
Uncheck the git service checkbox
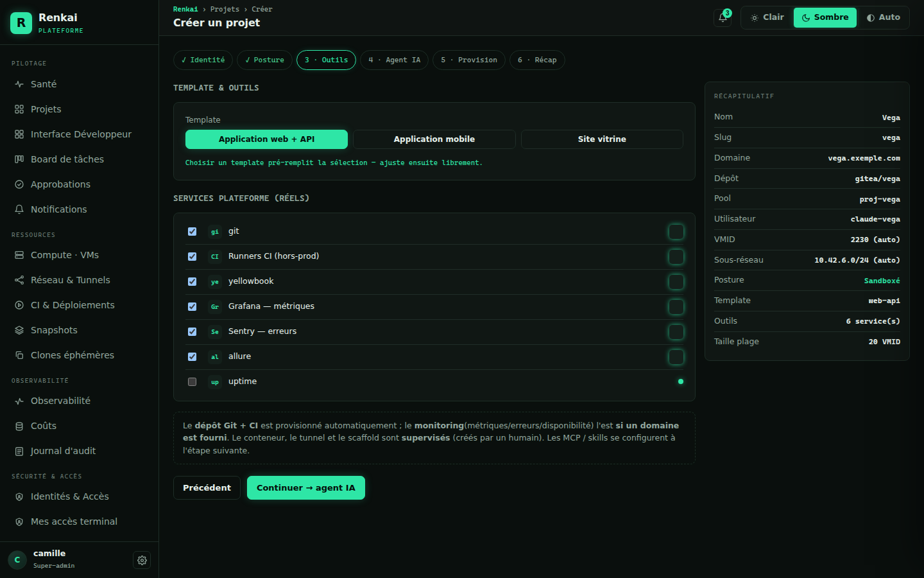pos(192,231)
